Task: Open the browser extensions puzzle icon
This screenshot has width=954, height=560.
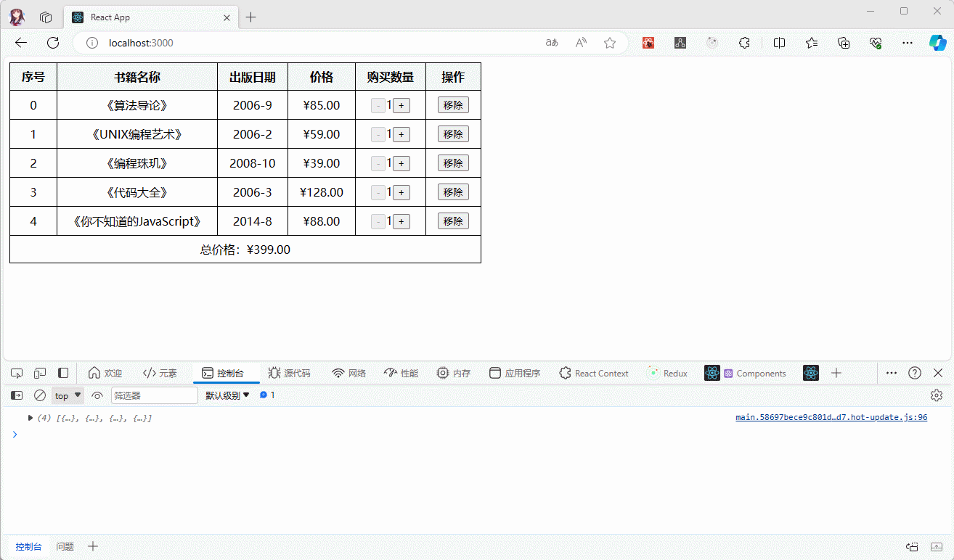Action: click(744, 43)
